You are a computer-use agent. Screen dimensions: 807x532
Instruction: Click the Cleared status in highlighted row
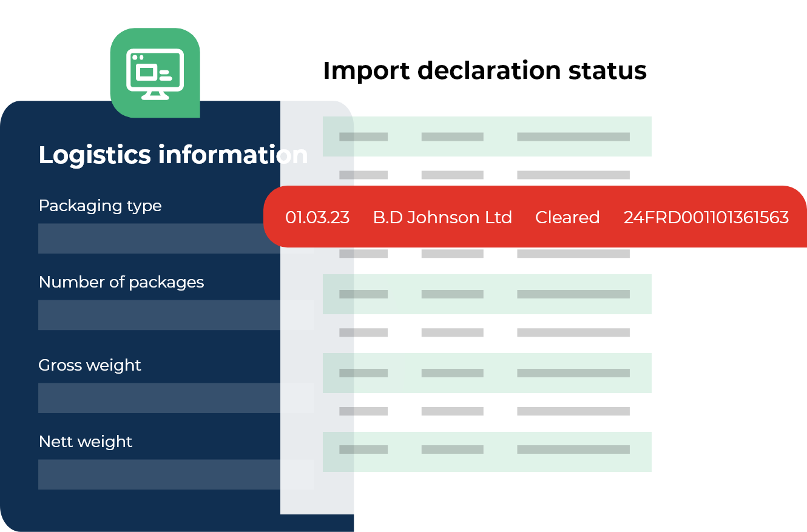click(x=567, y=217)
